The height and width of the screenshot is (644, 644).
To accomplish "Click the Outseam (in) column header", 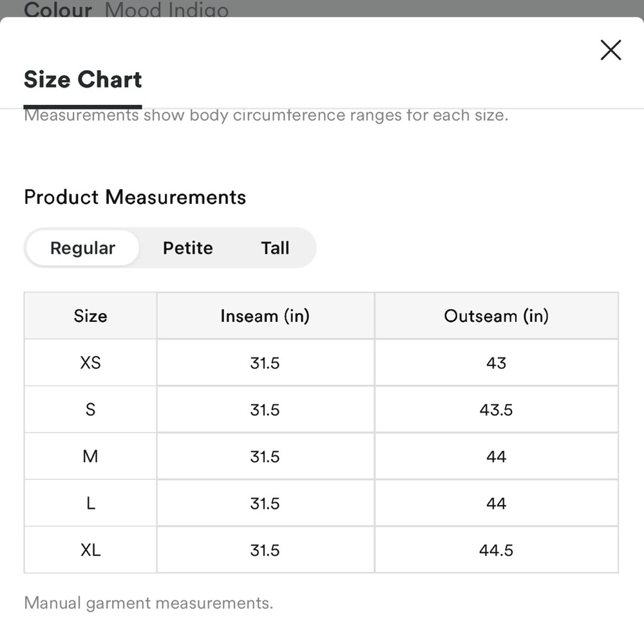I will pyautogui.click(x=496, y=316).
